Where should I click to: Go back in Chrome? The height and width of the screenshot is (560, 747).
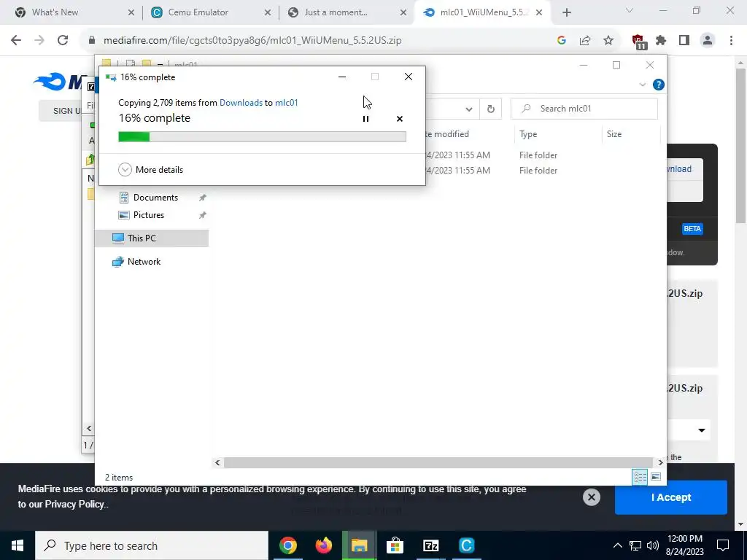tap(16, 41)
